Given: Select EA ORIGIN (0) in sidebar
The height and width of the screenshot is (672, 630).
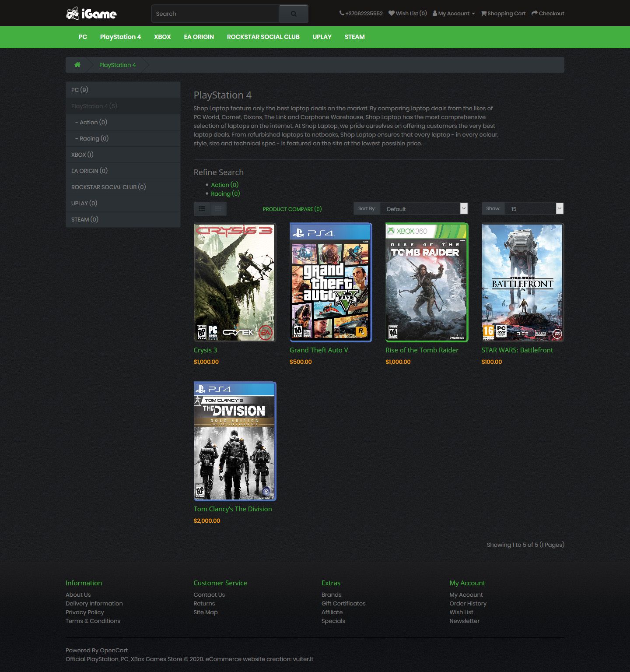Looking at the screenshot, I should (x=123, y=171).
